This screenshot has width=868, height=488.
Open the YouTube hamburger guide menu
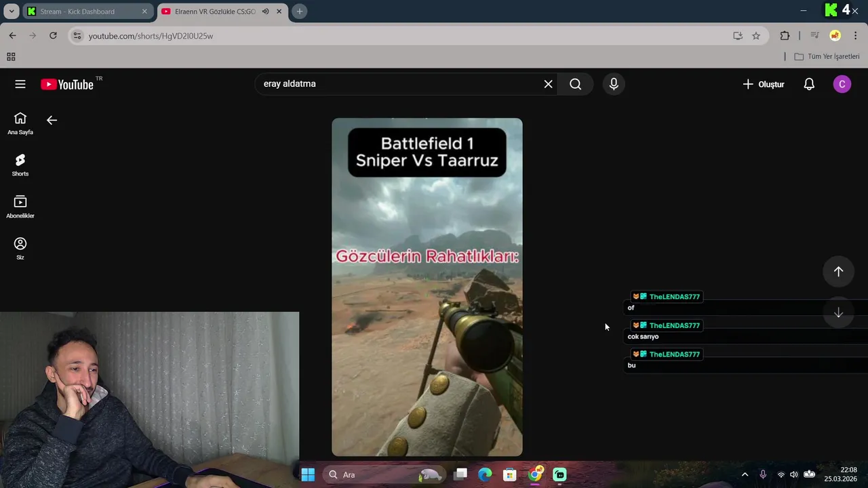[20, 84]
